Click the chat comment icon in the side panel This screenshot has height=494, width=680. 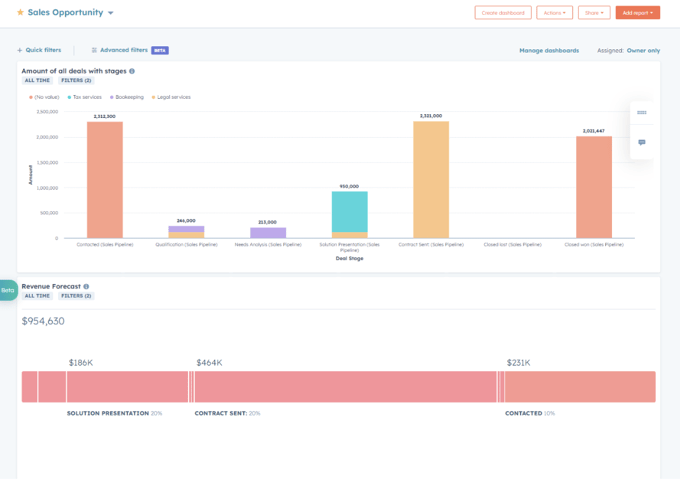tap(641, 142)
